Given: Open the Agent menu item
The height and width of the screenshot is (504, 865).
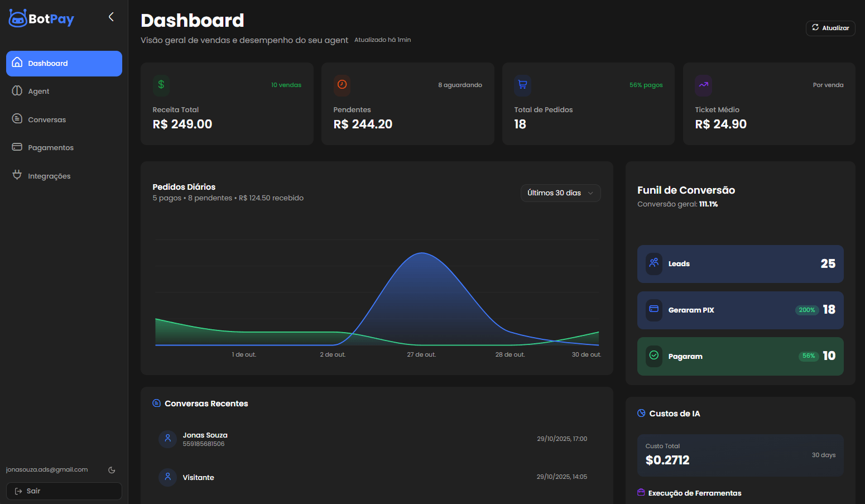Looking at the screenshot, I should coord(39,91).
